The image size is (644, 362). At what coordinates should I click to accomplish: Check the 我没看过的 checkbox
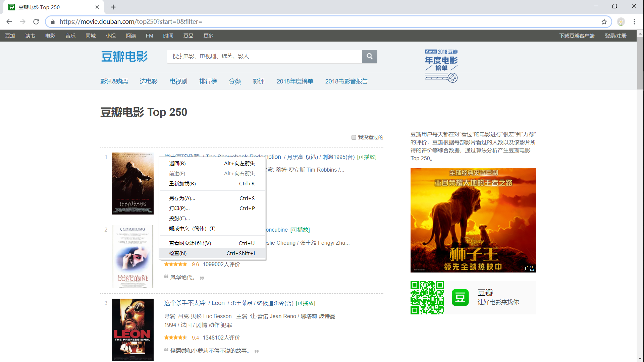[x=354, y=137]
